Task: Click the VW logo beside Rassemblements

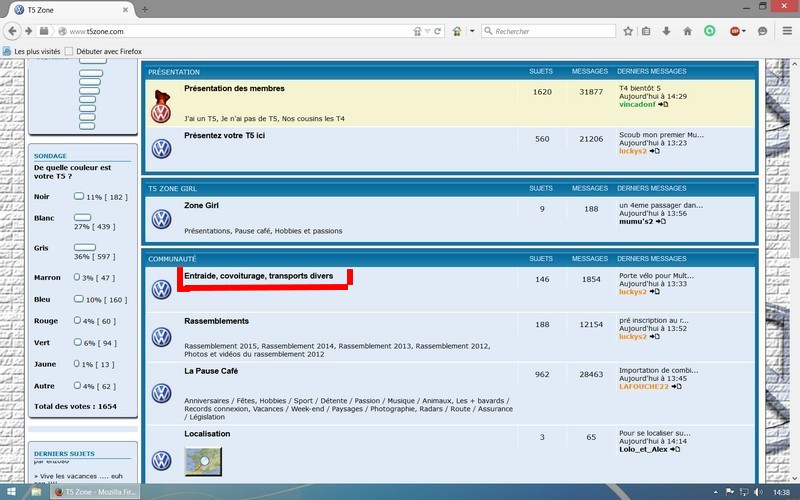Action: click(x=161, y=337)
